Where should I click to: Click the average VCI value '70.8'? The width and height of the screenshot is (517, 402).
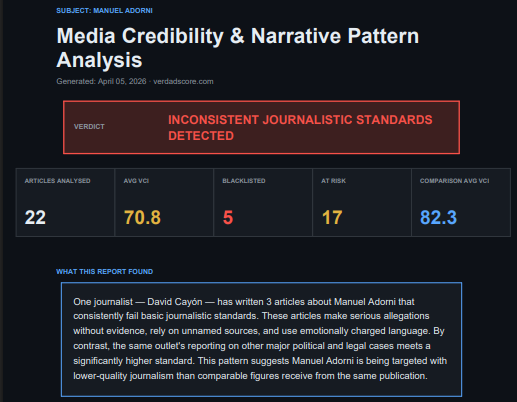142,218
